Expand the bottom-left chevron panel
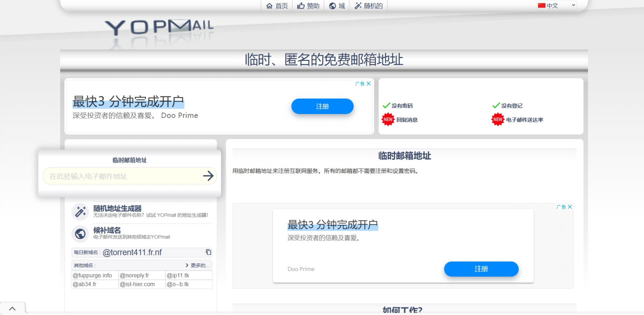644x315 pixels. 13,308
